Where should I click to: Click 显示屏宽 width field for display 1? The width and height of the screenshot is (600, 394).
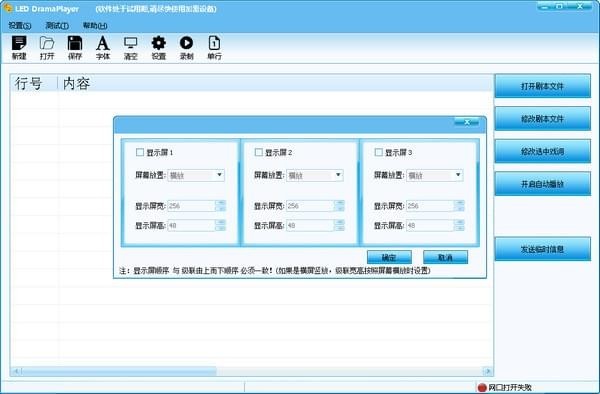click(x=191, y=206)
